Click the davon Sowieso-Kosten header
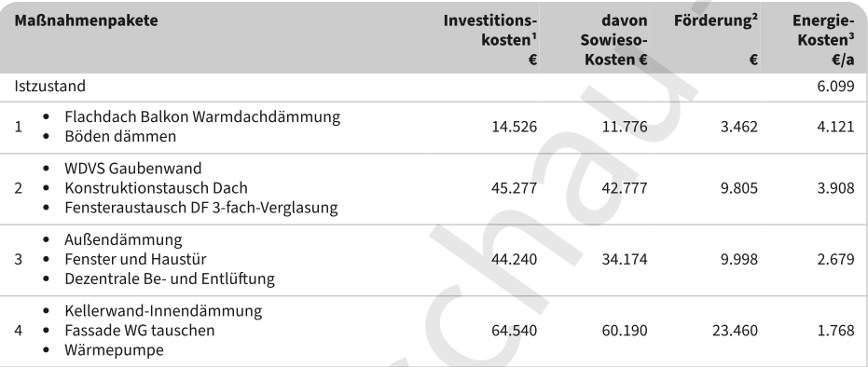 click(x=615, y=40)
